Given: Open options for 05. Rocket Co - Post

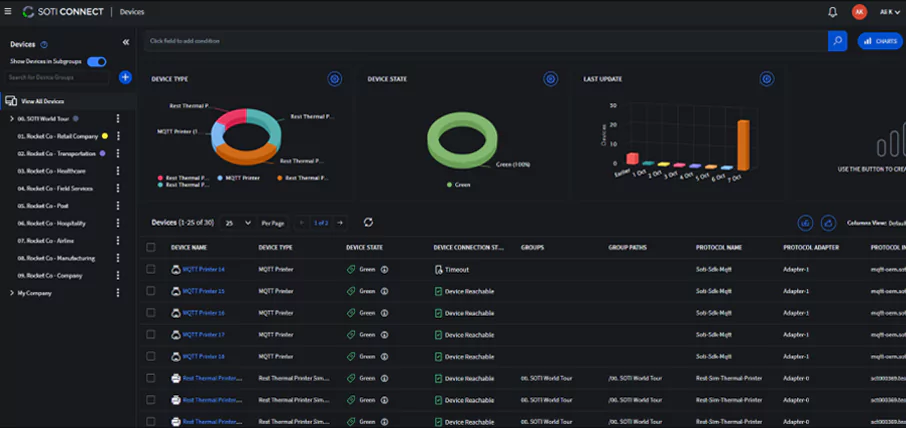Looking at the screenshot, I should click(x=118, y=206).
